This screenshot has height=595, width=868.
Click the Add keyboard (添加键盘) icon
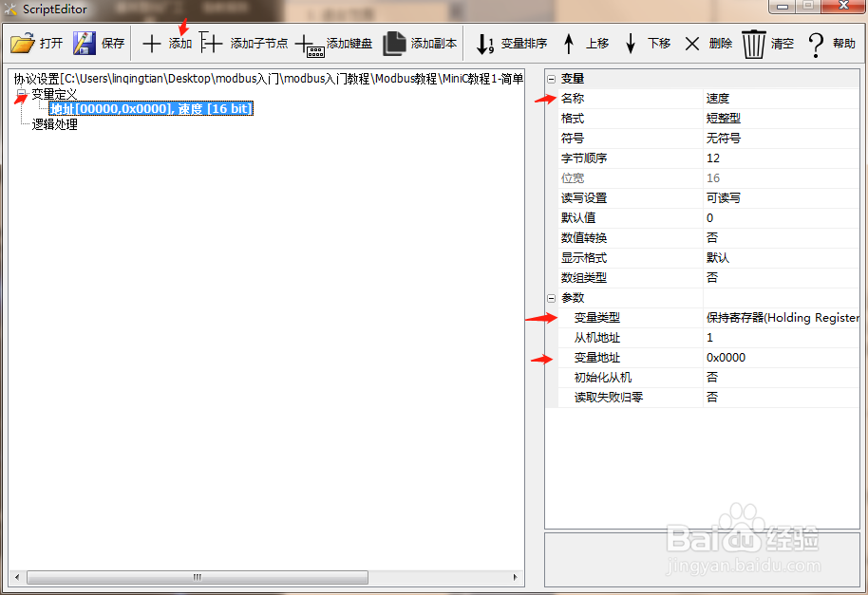click(310, 46)
